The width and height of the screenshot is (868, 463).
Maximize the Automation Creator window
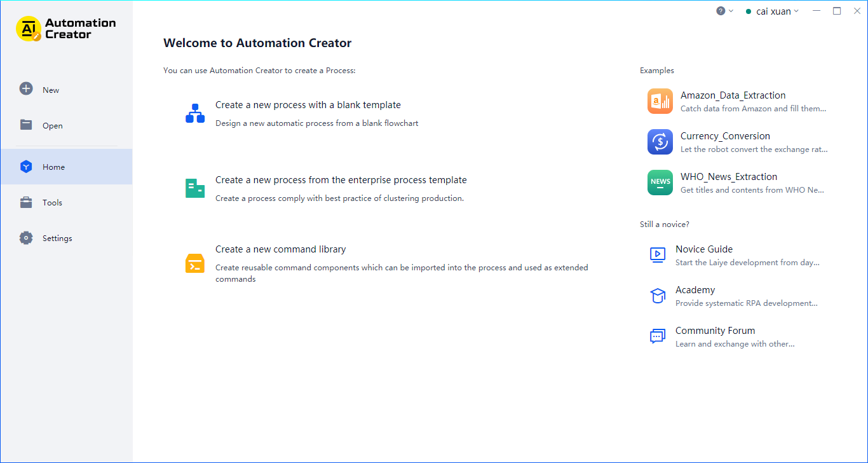coord(837,11)
